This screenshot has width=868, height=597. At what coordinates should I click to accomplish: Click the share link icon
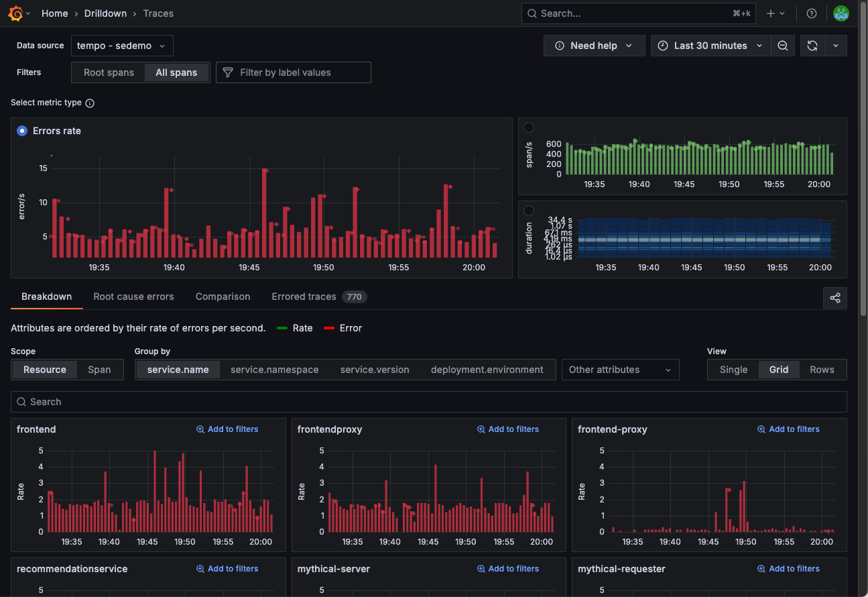(834, 298)
